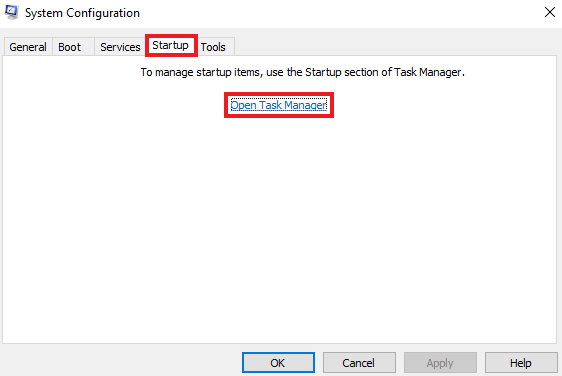The height and width of the screenshot is (376, 562).
Task: Click the System Configuration title text
Action: 82,13
